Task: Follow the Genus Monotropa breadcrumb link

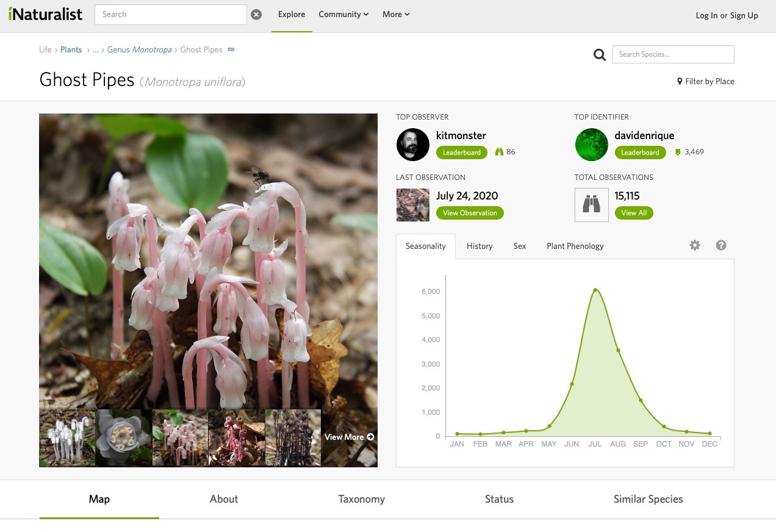Action: pyautogui.click(x=139, y=49)
